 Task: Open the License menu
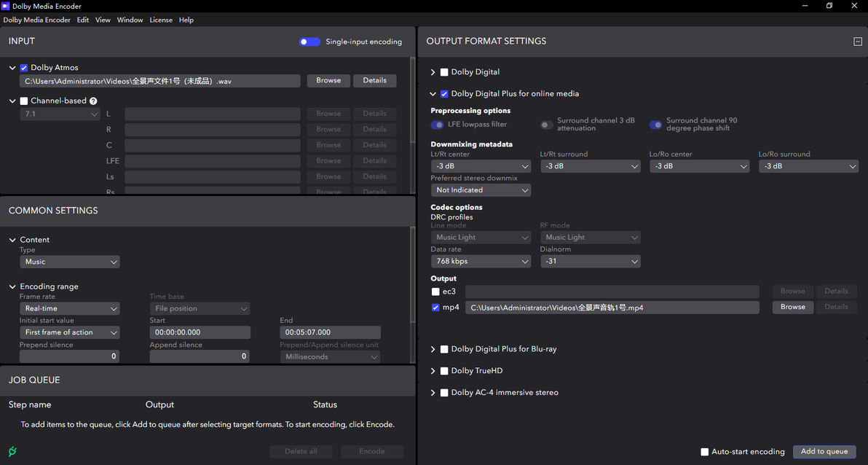(161, 20)
